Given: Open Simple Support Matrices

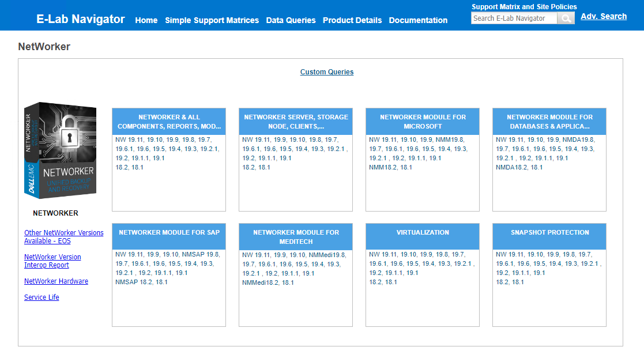Looking at the screenshot, I should coord(212,20).
